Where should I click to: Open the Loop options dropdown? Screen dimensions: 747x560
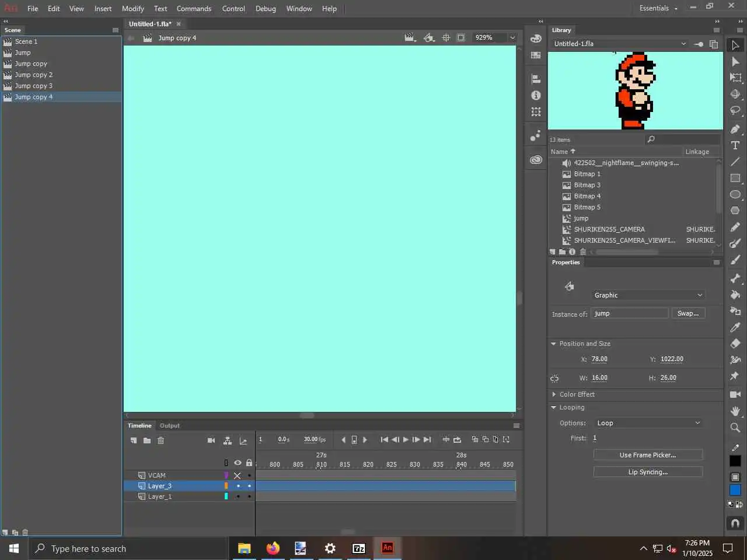(x=648, y=423)
